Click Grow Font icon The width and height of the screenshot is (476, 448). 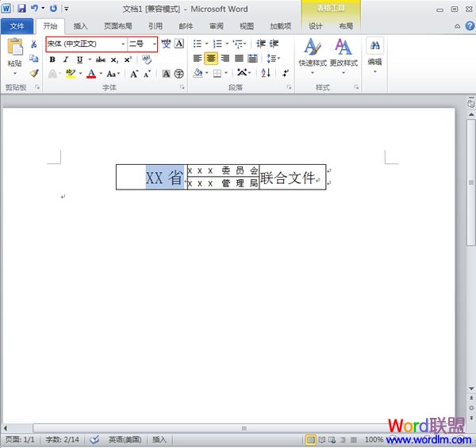point(134,74)
